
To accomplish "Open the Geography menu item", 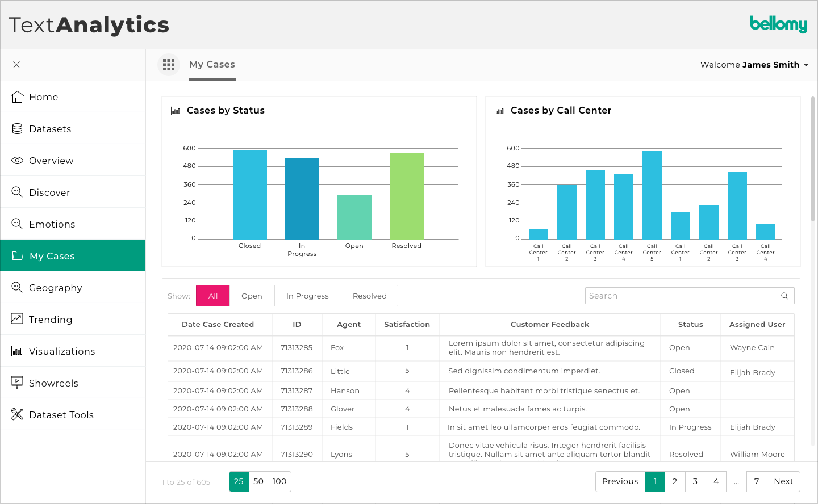I will click(x=56, y=288).
